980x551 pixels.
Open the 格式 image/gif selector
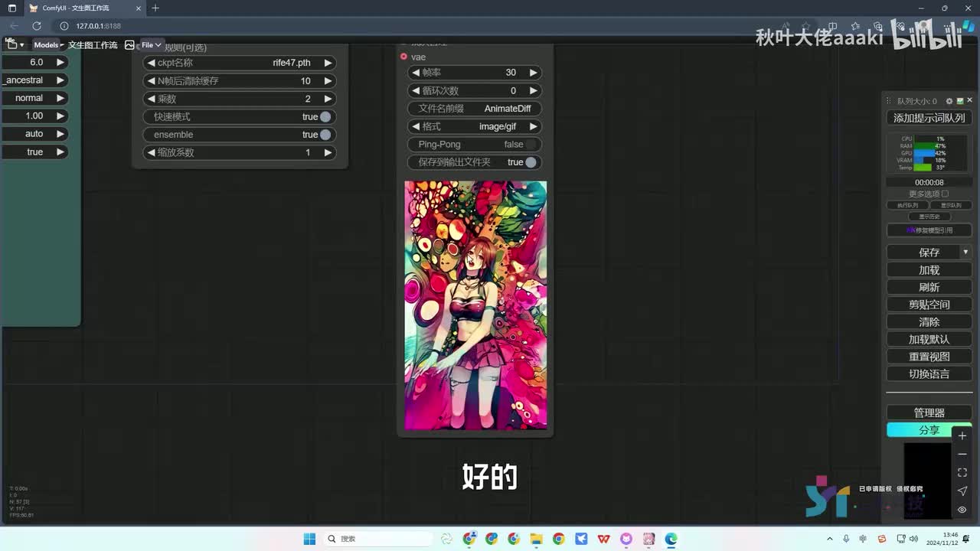(475, 126)
